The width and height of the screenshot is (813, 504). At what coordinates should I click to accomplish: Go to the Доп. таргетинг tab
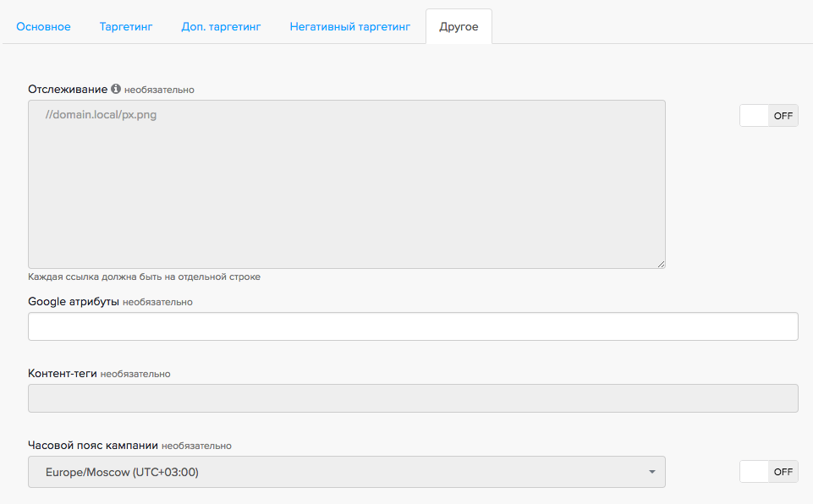click(221, 26)
